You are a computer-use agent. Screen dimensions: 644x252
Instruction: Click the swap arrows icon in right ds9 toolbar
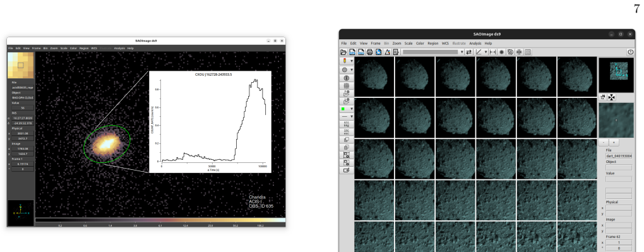tap(469, 52)
